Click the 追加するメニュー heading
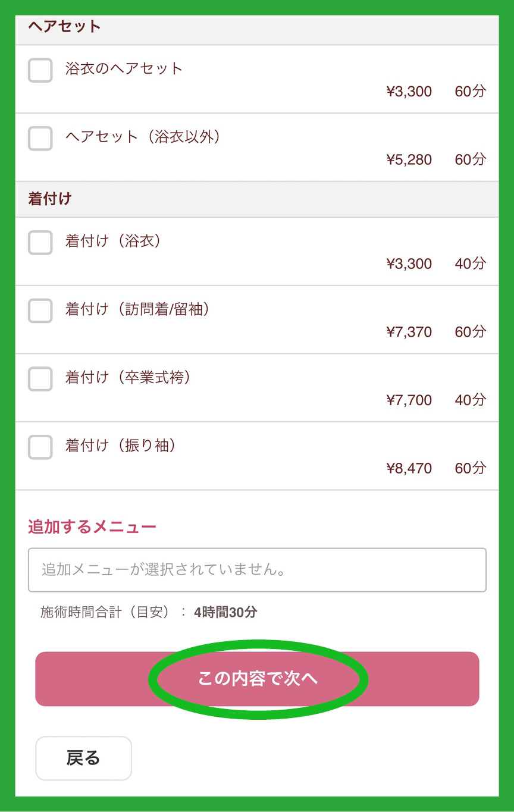 pos(92,527)
